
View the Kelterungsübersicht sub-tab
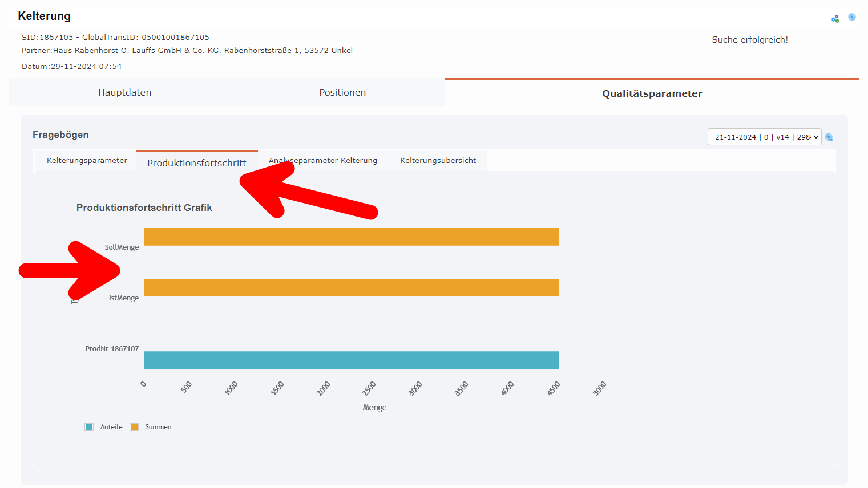click(438, 160)
